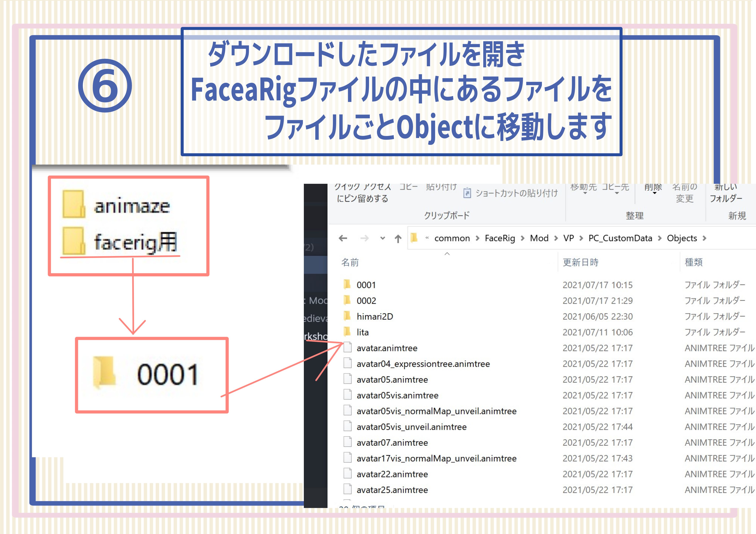Click PC_CustomData in the breadcrumb path
756x534 pixels.
pyautogui.click(x=620, y=238)
